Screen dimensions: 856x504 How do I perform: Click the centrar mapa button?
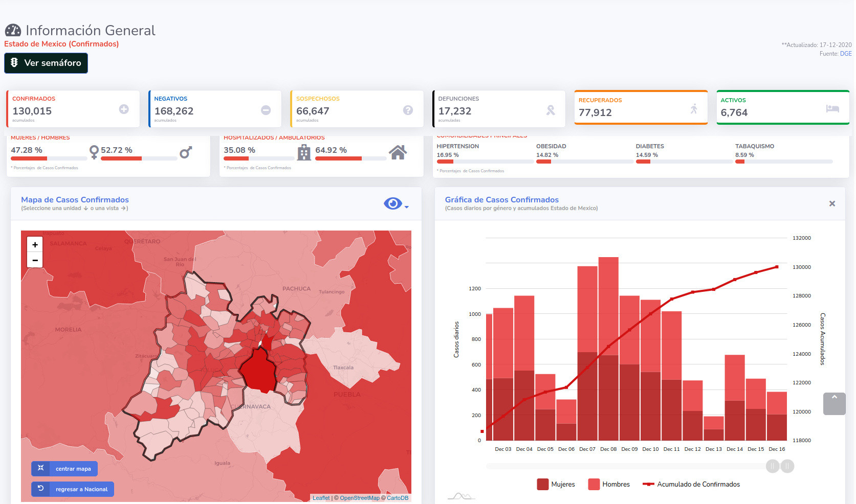point(64,469)
